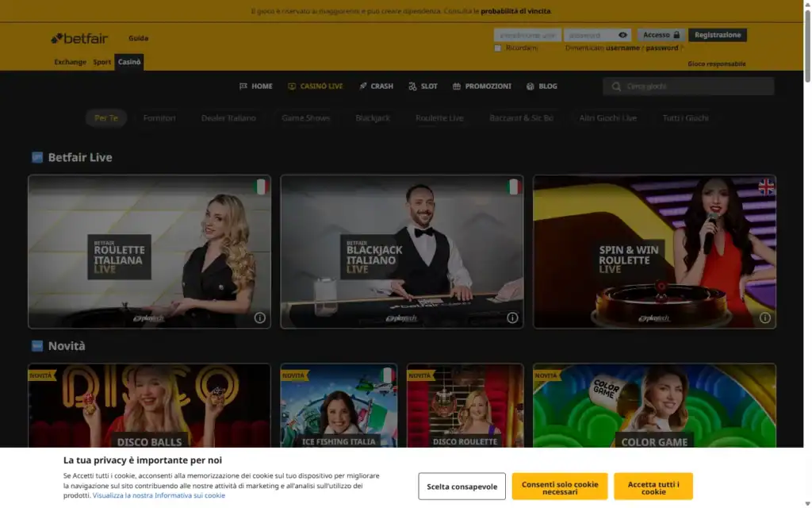This screenshot has height=508, width=812.
Task: Focus the username input field
Action: coord(527,35)
